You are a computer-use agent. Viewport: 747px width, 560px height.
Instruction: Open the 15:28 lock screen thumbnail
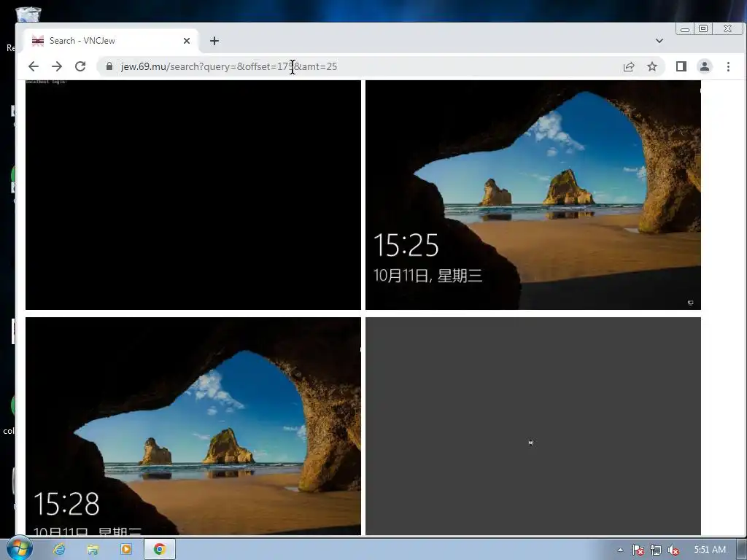tap(193, 426)
